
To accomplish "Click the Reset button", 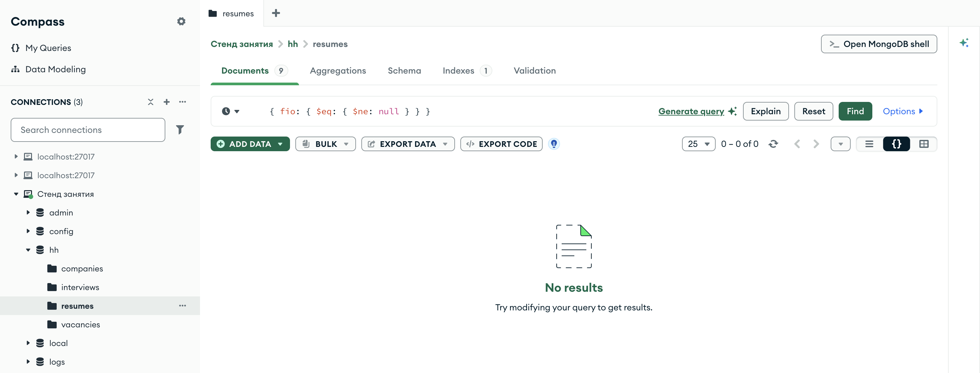I will [x=814, y=112].
